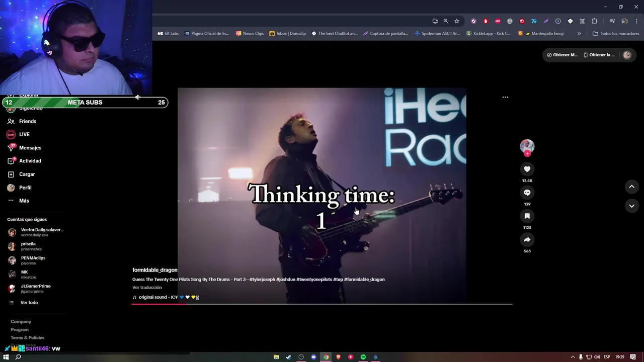
Task: Open the zoom magnifier icon in address bar
Action: (x=446, y=21)
